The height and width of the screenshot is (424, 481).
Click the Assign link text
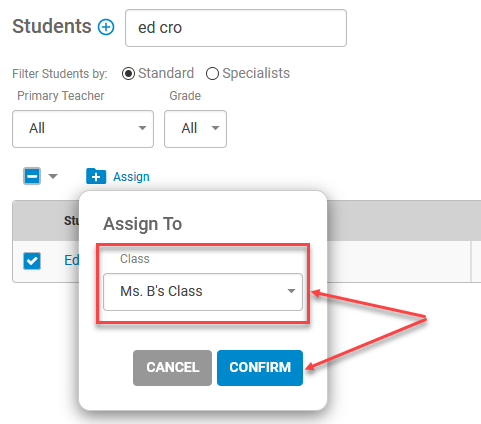point(131,177)
